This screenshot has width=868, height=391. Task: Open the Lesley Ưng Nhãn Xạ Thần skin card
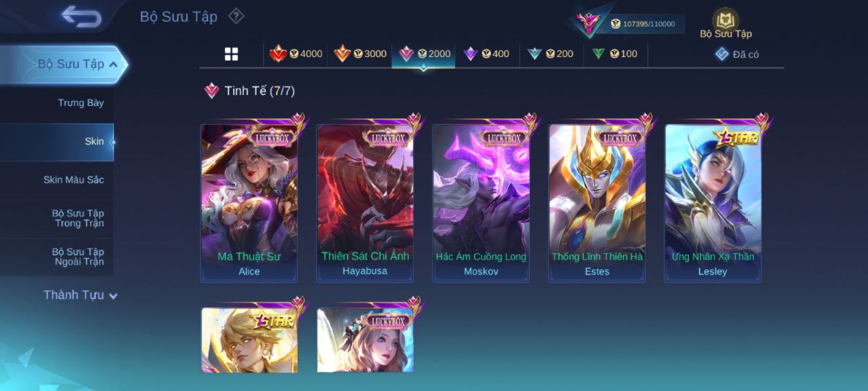(x=713, y=202)
